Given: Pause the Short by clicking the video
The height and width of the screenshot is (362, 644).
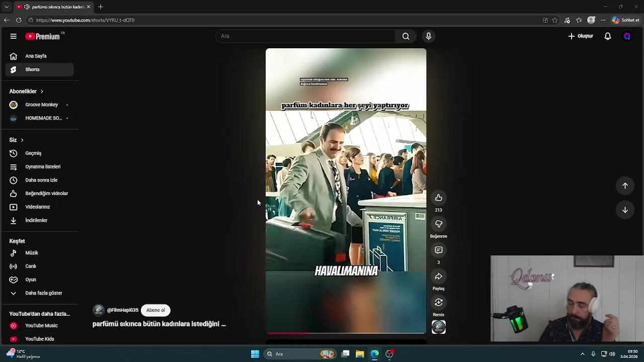Looking at the screenshot, I should [x=346, y=191].
